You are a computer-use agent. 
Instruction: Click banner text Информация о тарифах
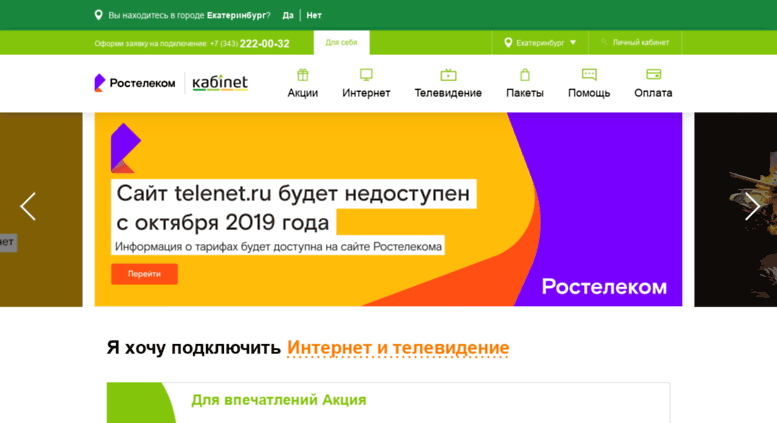(278, 246)
